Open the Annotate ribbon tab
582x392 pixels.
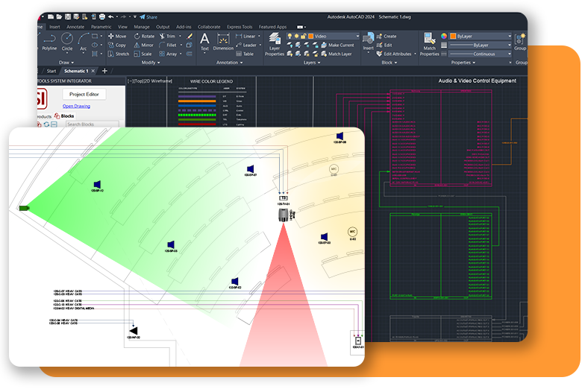75,26
